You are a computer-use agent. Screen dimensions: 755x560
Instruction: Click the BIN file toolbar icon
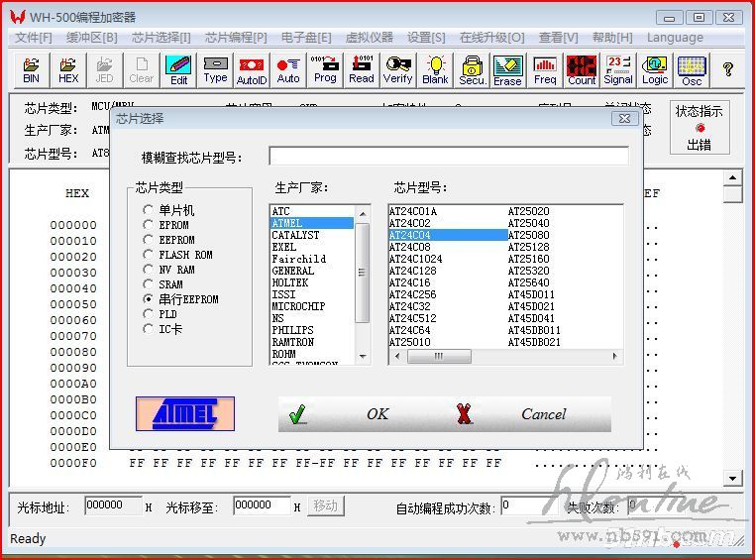click(x=32, y=69)
